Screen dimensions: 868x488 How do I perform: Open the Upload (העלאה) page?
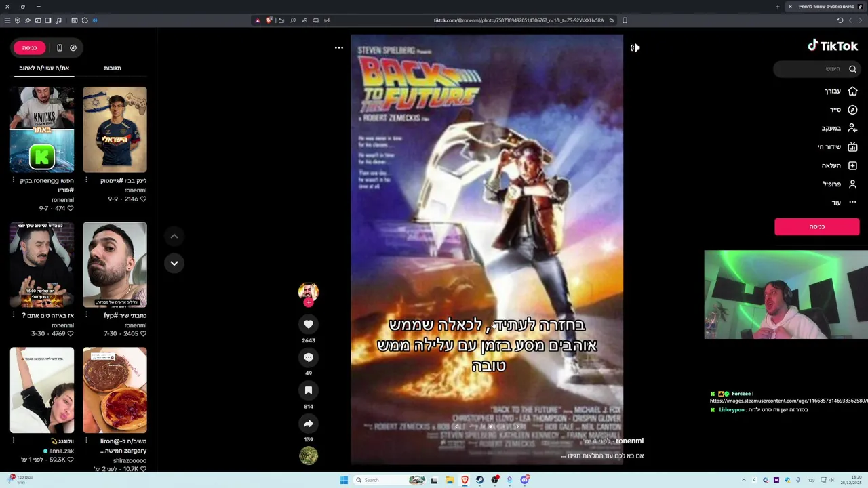(x=840, y=165)
